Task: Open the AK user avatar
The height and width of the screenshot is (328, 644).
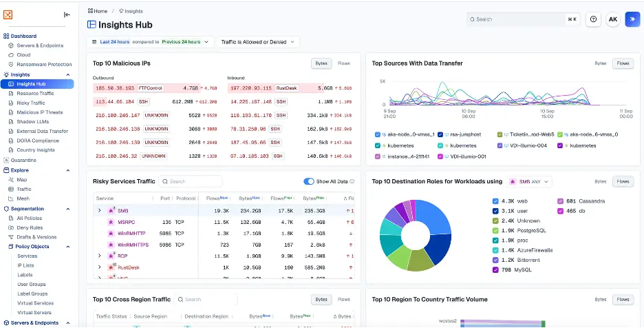Action: pyautogui.click(x=613, y=19)
